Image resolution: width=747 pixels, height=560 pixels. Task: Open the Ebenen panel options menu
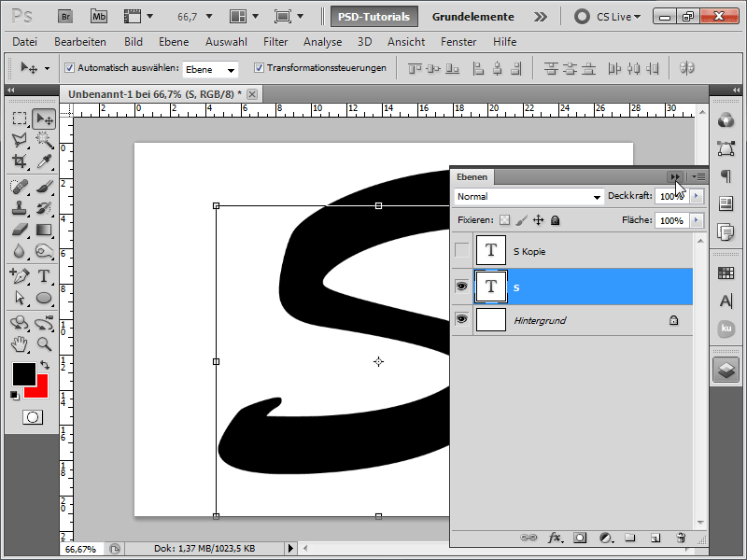tap(698, 176)
